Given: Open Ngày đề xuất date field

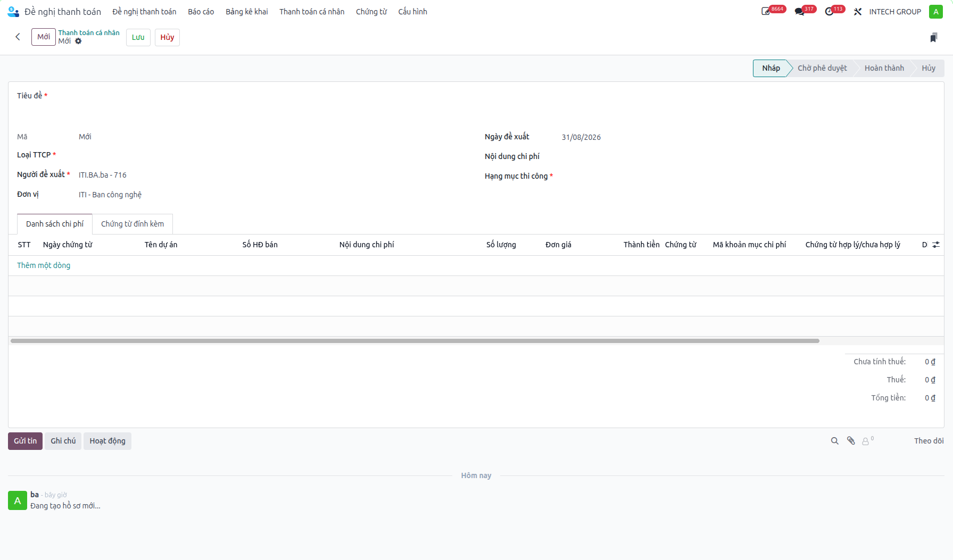Looking at the screenshot, I should 748,137.
